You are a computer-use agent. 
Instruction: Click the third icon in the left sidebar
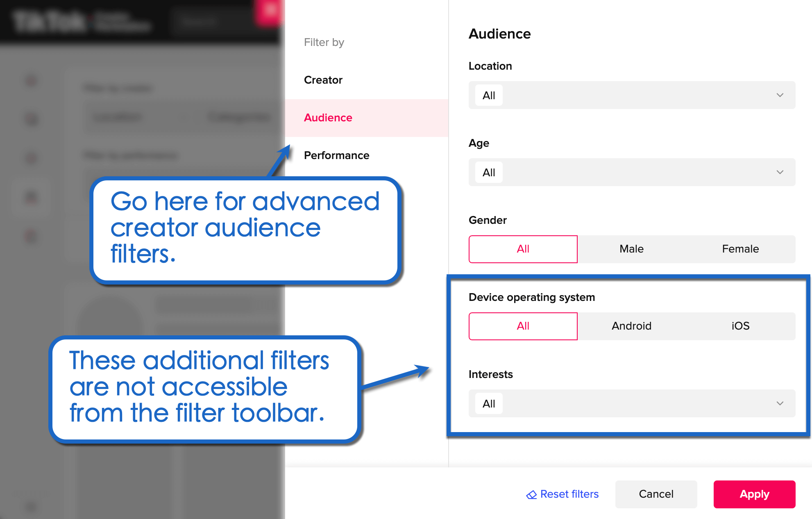click(31, 158)
